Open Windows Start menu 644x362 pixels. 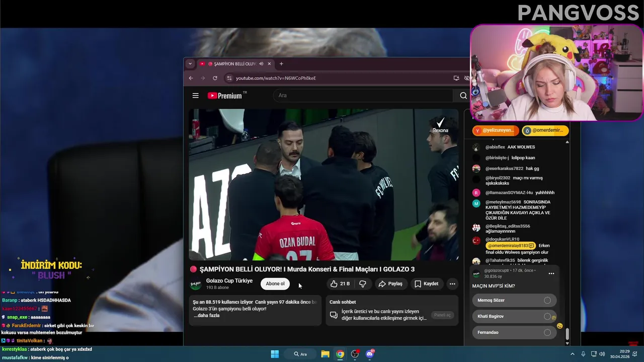click(275, 354)
